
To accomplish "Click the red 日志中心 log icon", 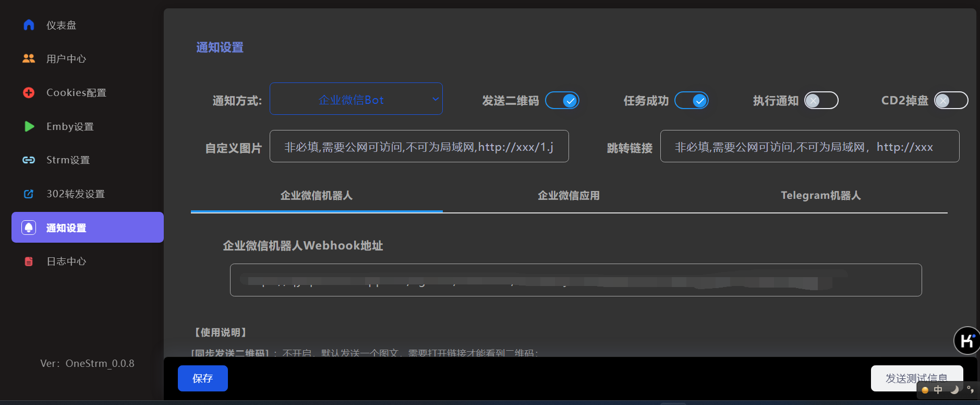I will pyautogui.click(x=29, y=261).
